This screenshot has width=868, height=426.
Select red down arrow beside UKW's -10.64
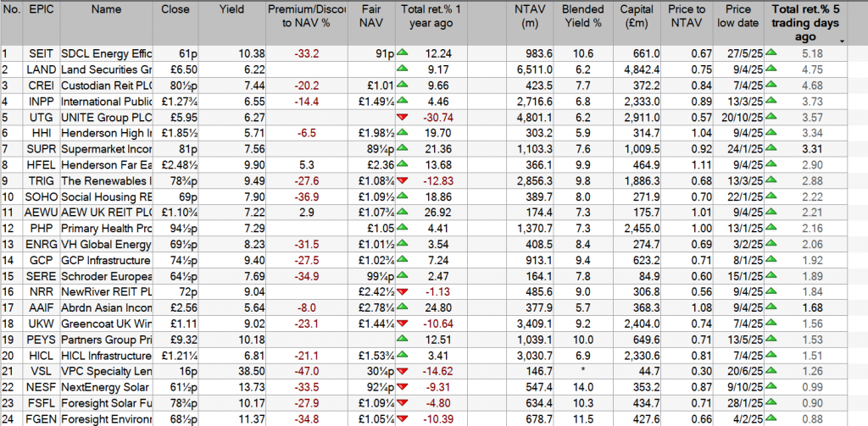coord(403,322)
